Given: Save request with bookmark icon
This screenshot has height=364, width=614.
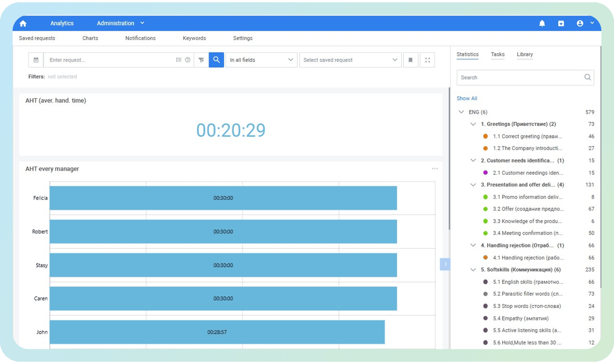Looking at the screenshot, I should pos(410,60).
